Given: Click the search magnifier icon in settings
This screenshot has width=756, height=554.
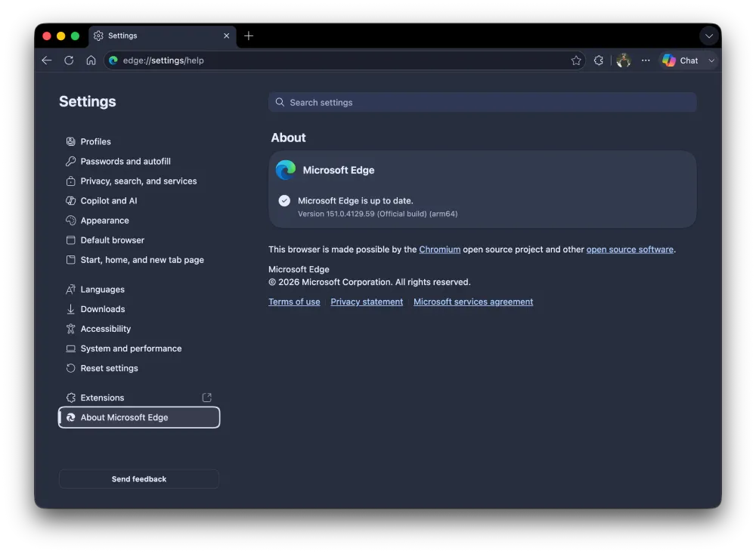Looking at the screenshot, I should [x=280, y=102].
